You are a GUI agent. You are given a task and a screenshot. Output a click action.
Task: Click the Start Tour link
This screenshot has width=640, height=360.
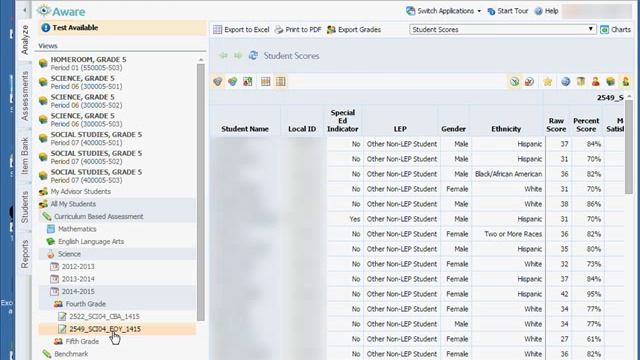click(508, 11)
